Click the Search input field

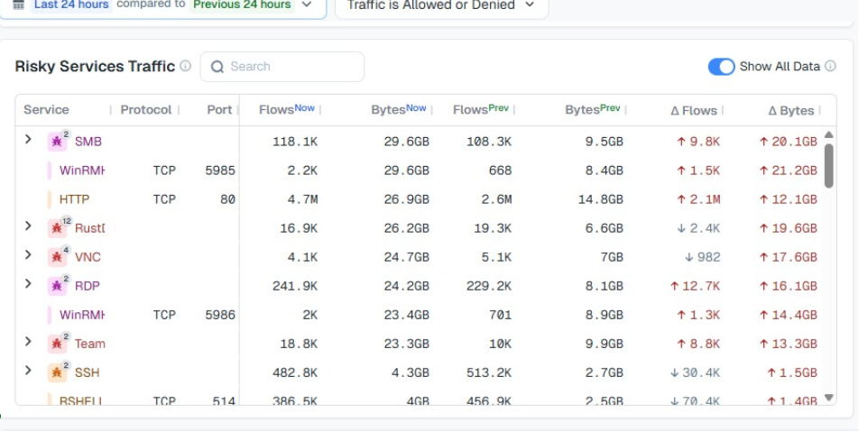click(282, 67)
